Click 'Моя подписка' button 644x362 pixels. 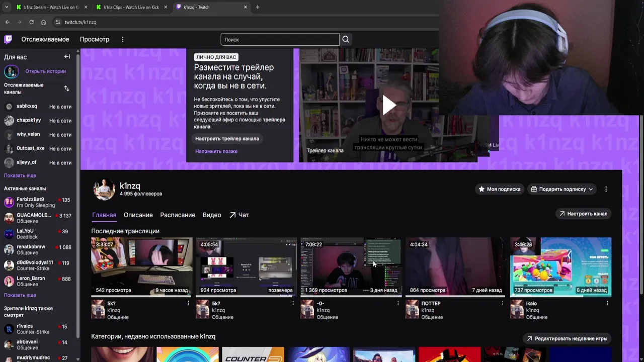click(499, 189)
